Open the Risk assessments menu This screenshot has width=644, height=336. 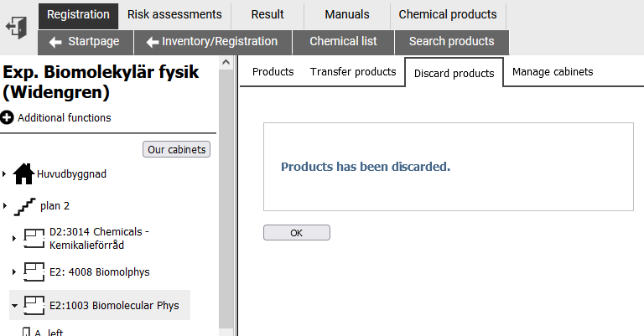pyautogui.click(x=174, y=14)
